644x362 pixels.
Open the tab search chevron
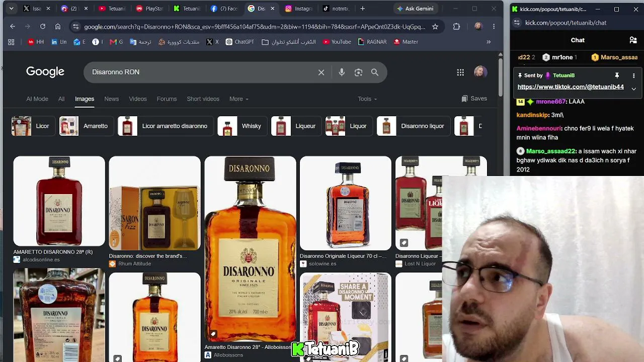11,9
